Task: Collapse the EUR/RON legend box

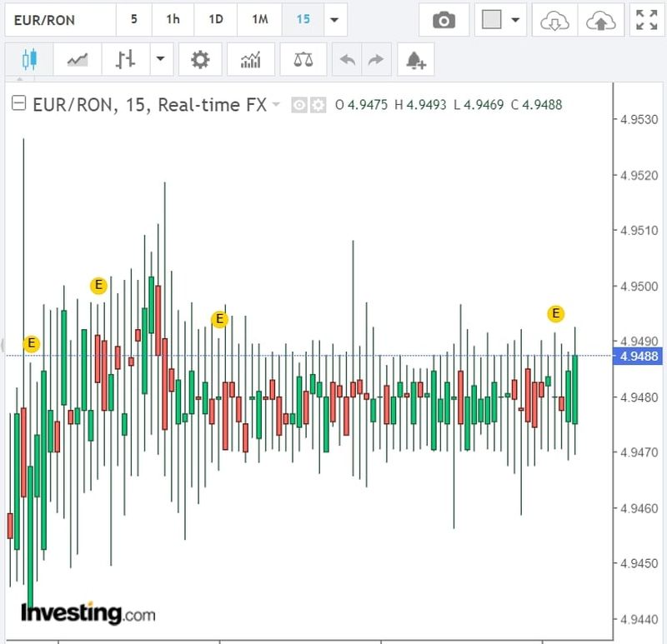Action: pyautogui.click(x=18, y=105)
